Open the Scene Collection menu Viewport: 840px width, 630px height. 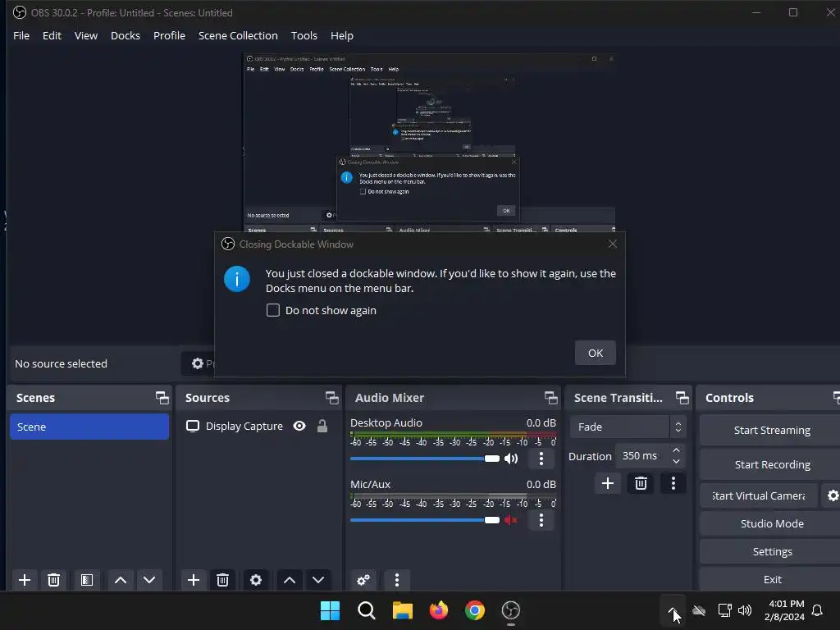[x=238, y=35]
